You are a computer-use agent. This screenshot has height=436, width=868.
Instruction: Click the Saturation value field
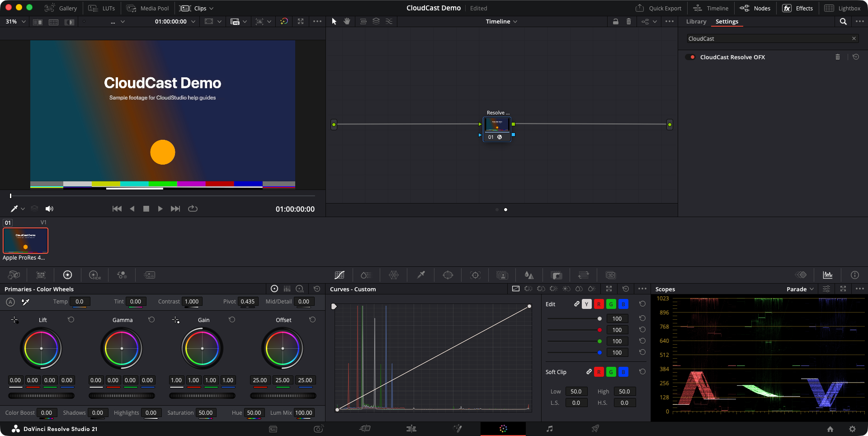click(206, 413)
